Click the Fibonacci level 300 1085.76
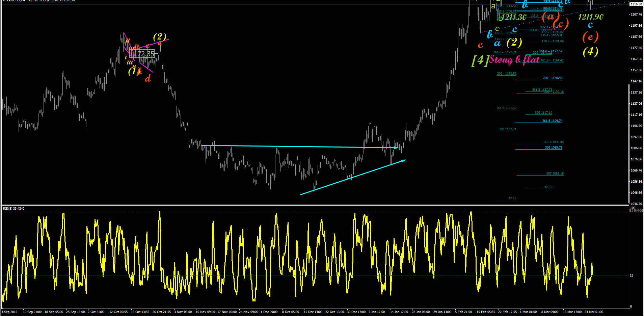The width and height of the screenshot is (644, 316). [x=554, y=148]
